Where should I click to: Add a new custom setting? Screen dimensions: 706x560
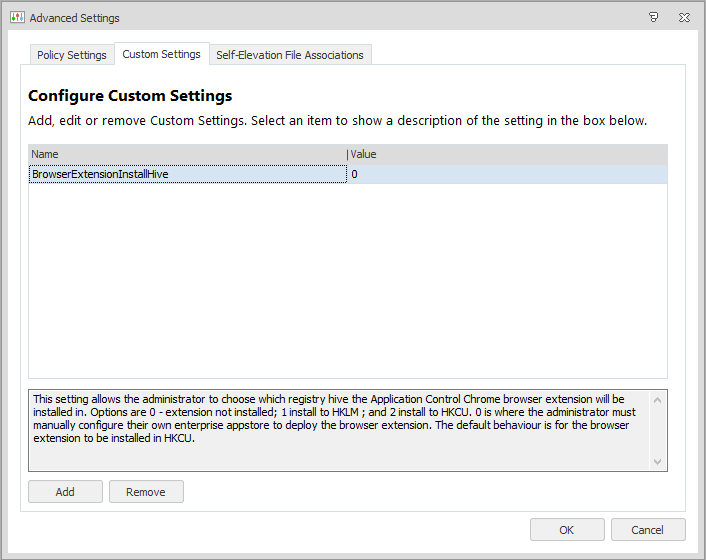coord(65,492)
